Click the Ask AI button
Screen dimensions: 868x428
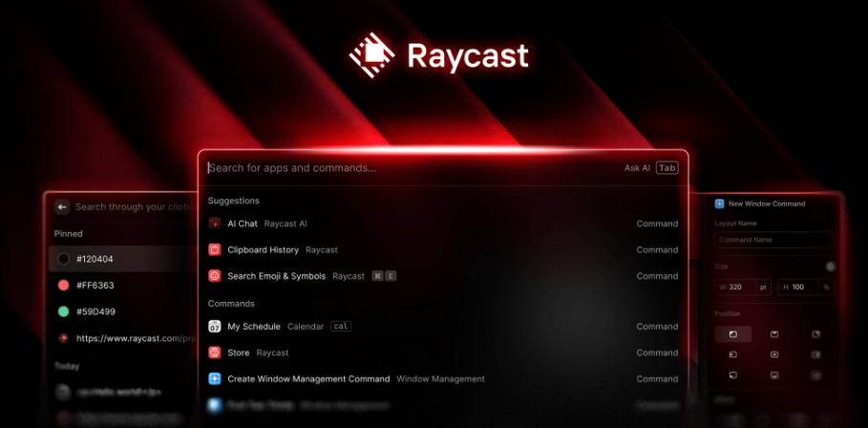[637, 168]
